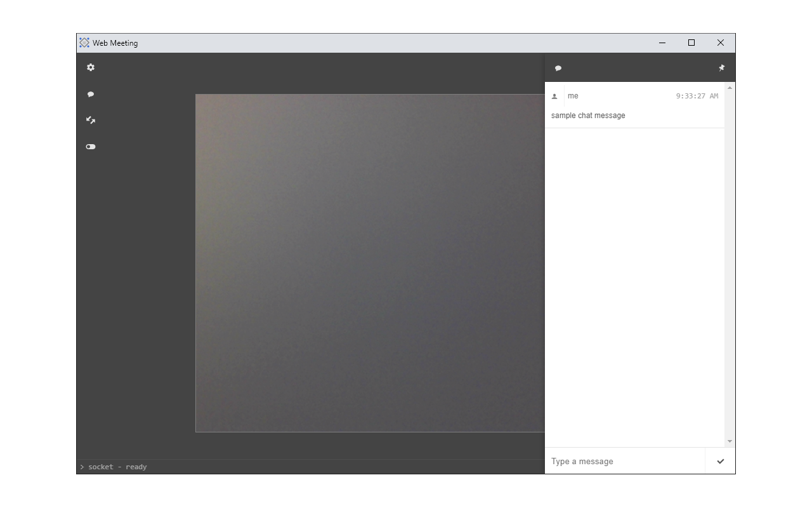The height and width of the screenshot is (508, 812).
Task: Click the scrollbar down arrow in chat
Action: (x=730, y=441)
